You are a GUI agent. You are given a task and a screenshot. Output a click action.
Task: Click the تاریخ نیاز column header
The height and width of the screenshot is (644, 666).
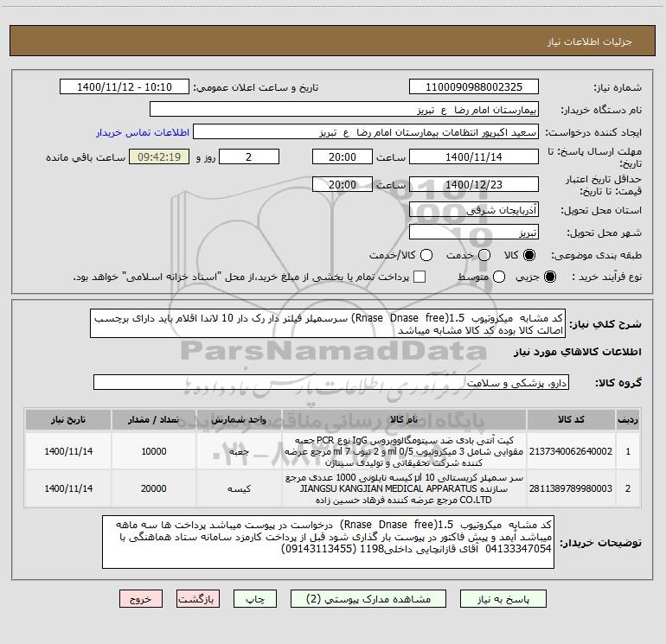coord(68,419)
